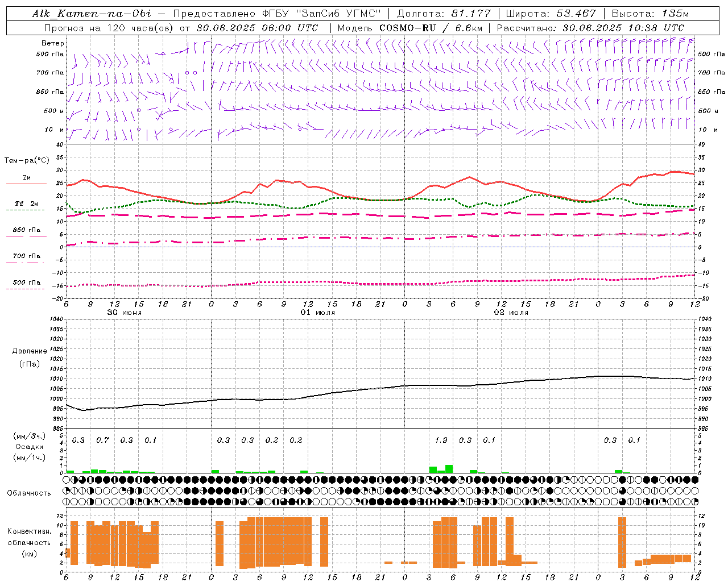Screen dimensions: 728x582
Task: Click the (км) units label
Action: coord(30,554)
